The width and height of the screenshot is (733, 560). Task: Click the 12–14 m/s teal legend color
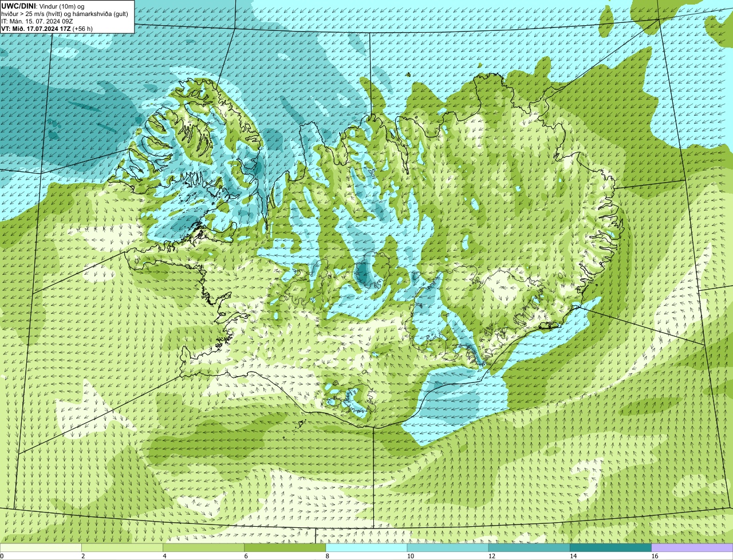tap(529, 548)
